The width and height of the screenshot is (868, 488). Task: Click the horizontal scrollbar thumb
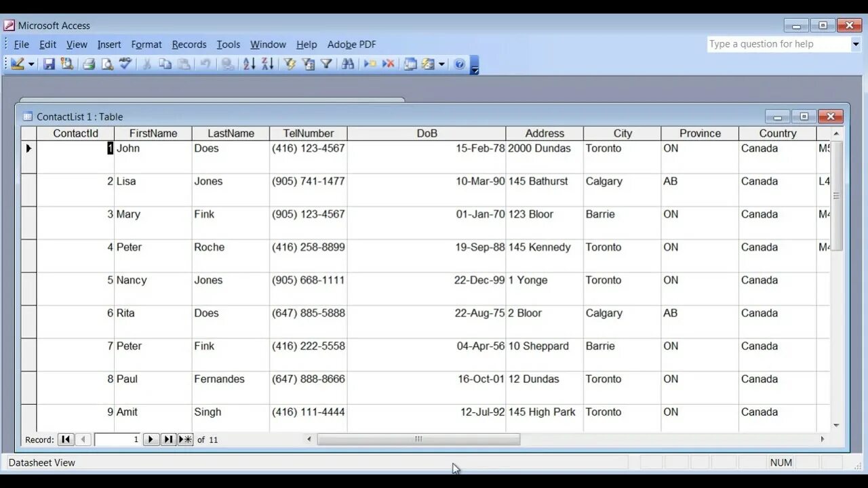click(418, 439)
